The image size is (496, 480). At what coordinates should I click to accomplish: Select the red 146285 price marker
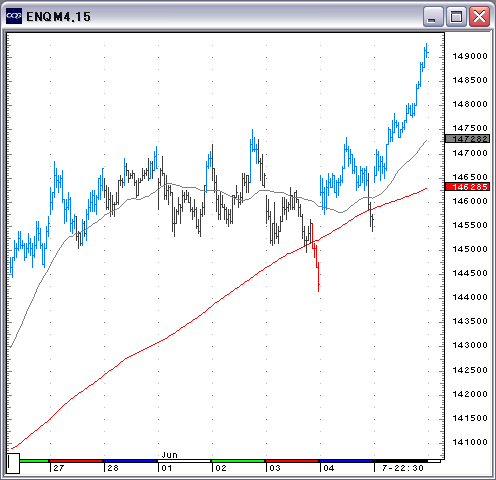point(467,187)
